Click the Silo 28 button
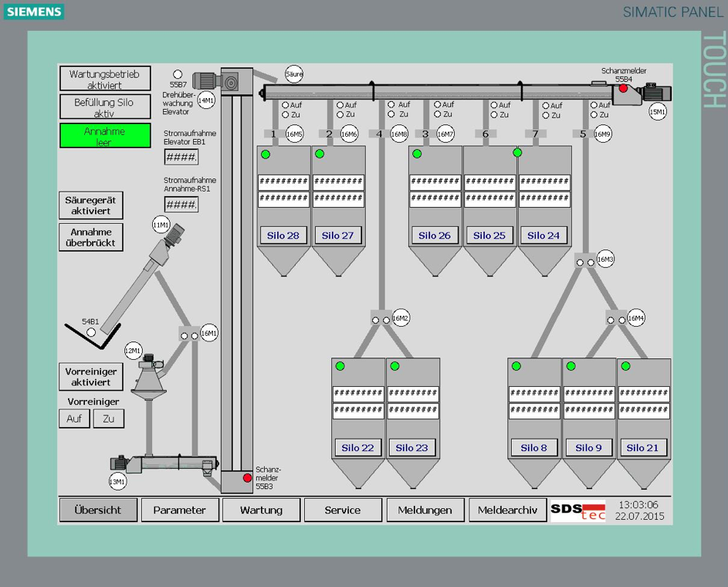 coord(283,235)
